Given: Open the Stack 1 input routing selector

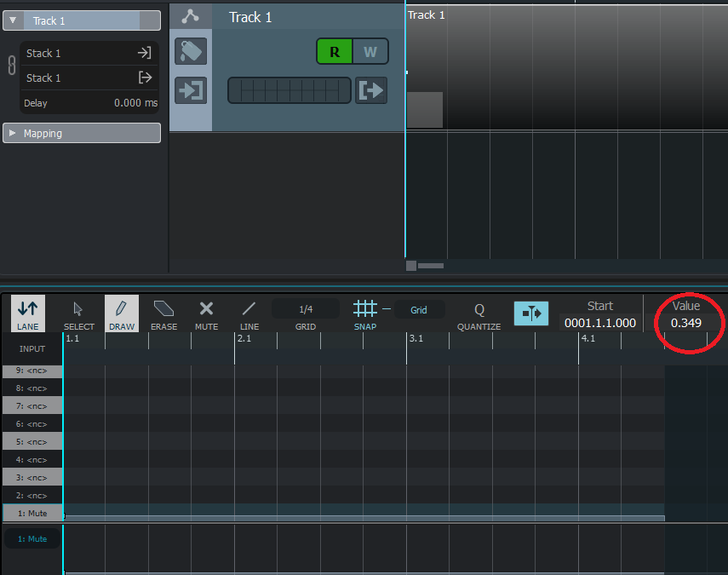Looking at the screenshot, I should pyautogui.click(x=89, y=53).
